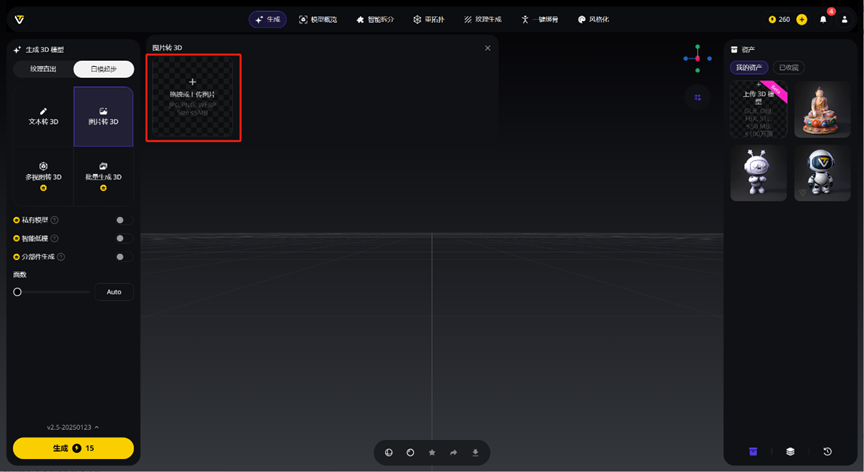Click the layers stack icon in assets panel
864x472 pixels.
(x=790, y=452)
